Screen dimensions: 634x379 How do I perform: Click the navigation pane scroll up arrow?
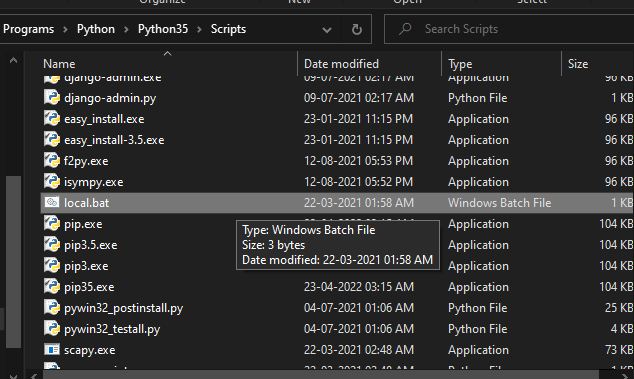tap(13, 61)
